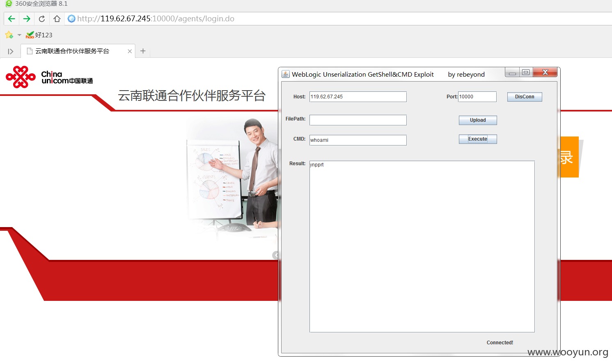The height and width of the screenshot is (364, 612).
Task: Click in the Result text area
Action: click(x=422, y=246)
